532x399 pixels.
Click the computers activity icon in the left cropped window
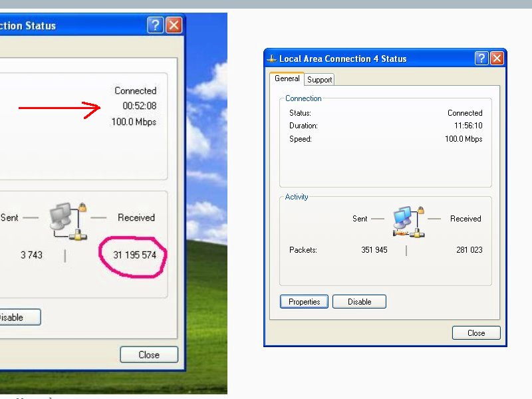(x=69, y=221)
